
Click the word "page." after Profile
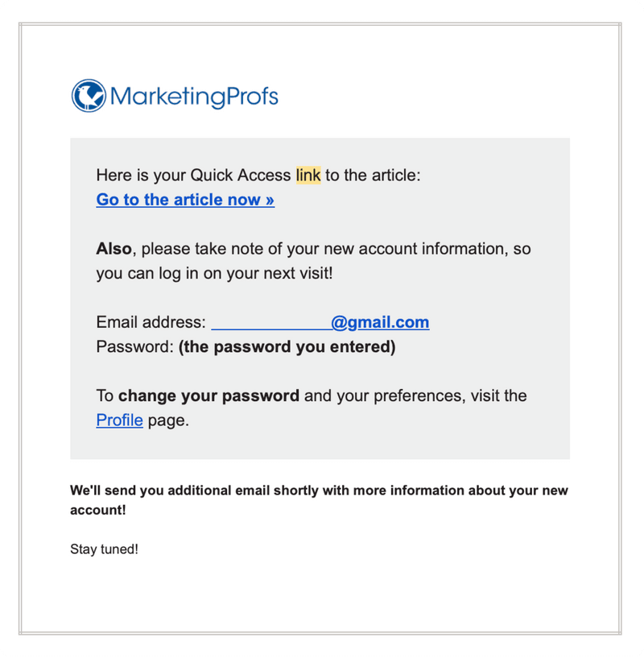click(169, 420)
